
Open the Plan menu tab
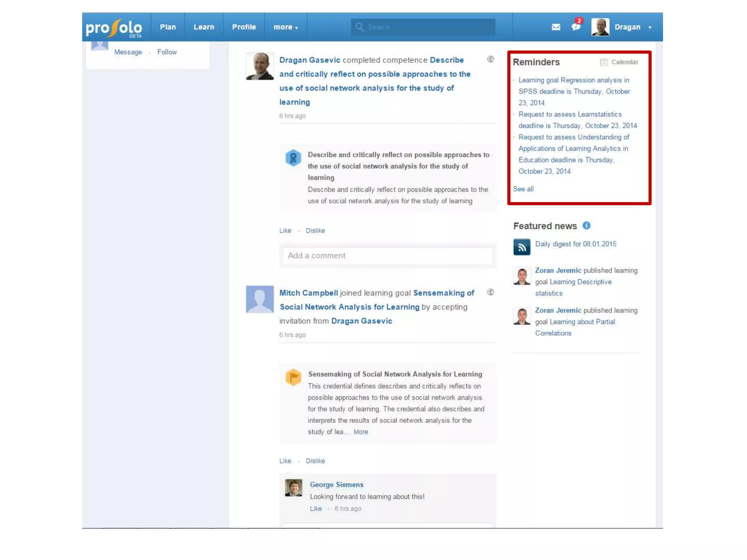click(168, 27)
